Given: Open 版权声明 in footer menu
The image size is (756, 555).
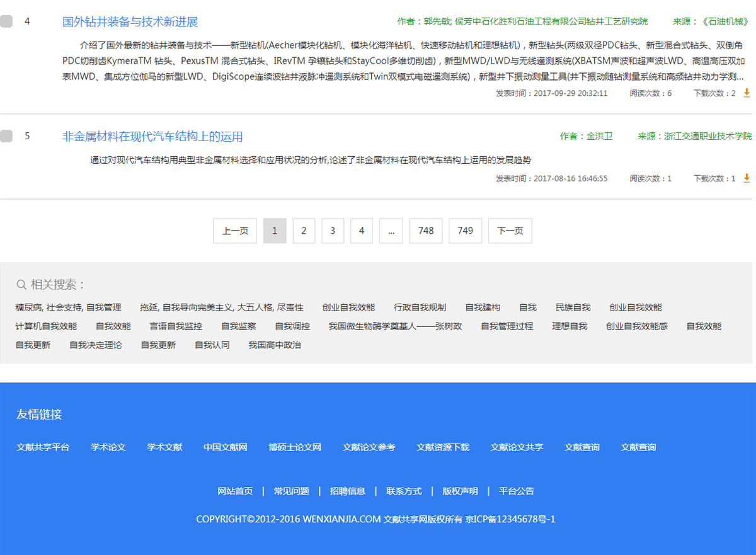Looking at the screenshot, I should tap(460, 491).
